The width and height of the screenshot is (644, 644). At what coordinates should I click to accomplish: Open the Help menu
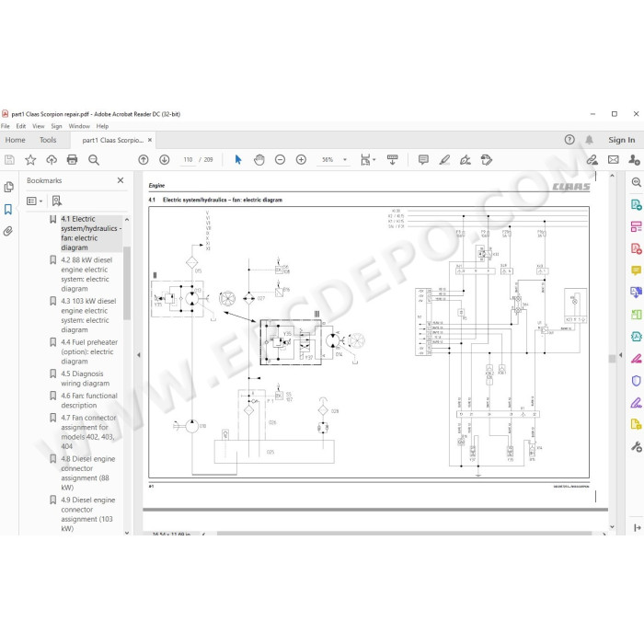[x=102, y=126]
